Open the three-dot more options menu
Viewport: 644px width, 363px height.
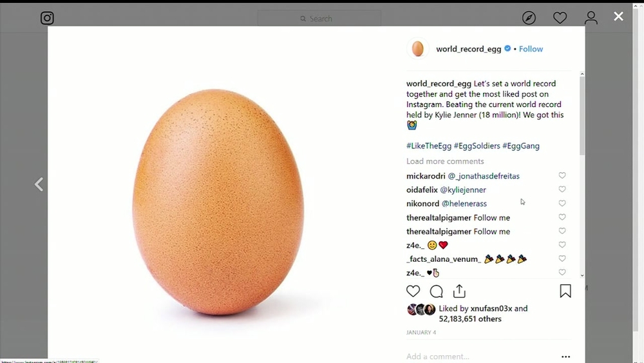(565, 357)
